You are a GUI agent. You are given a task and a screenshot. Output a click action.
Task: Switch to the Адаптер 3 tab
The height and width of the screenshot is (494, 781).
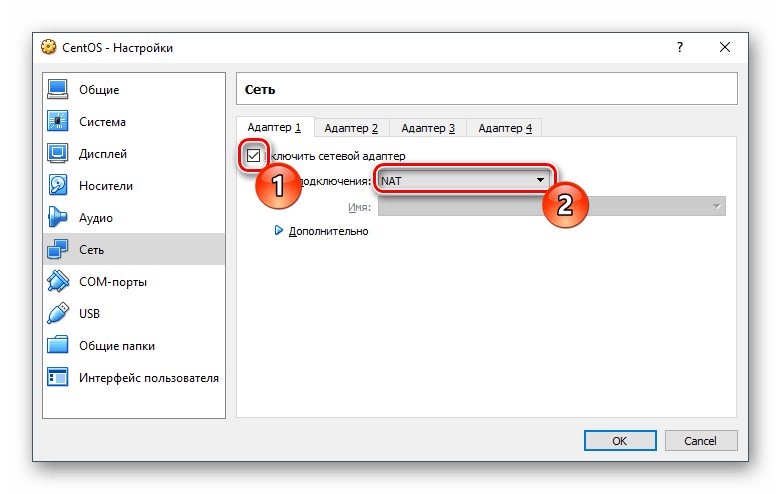[x=428, y=128]
